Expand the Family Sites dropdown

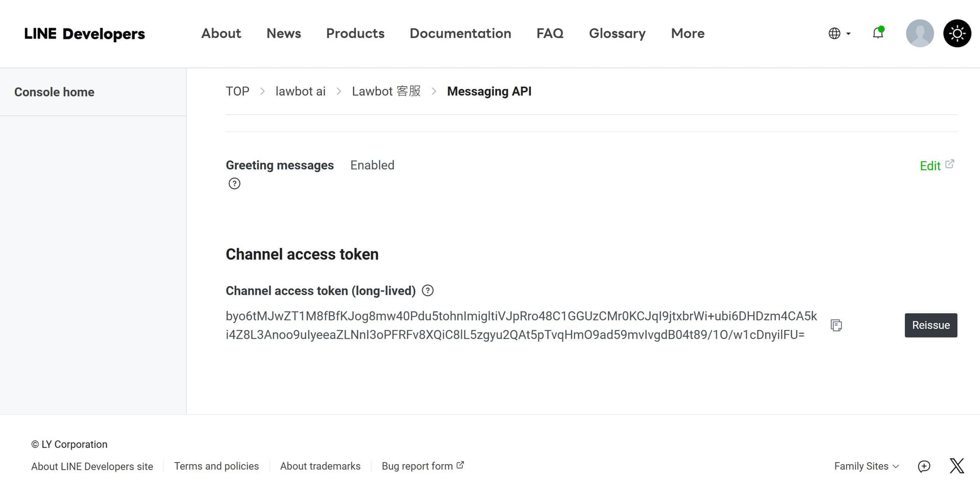866,466
